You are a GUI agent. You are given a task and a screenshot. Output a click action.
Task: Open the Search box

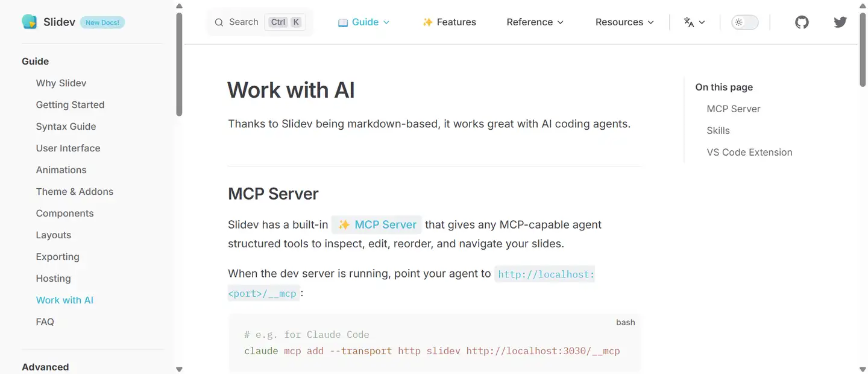(260, 22)
